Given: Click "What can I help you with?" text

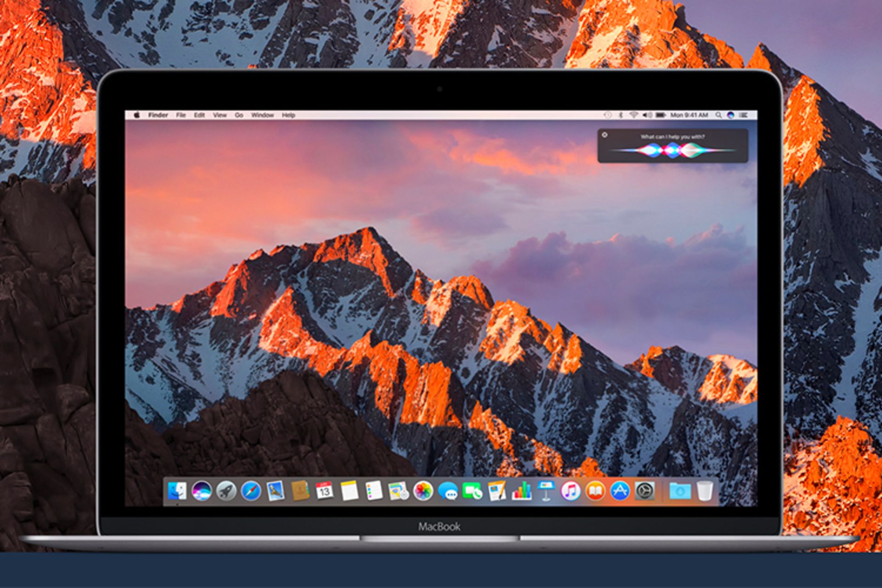Looking at the screenshot, I should 673,136.
